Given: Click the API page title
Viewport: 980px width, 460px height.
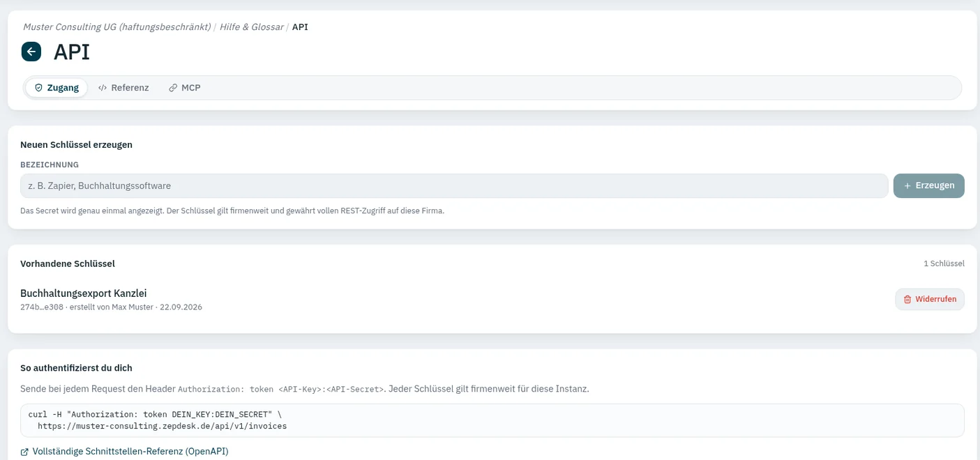Looking at the screenshot, I should (72, 52).
